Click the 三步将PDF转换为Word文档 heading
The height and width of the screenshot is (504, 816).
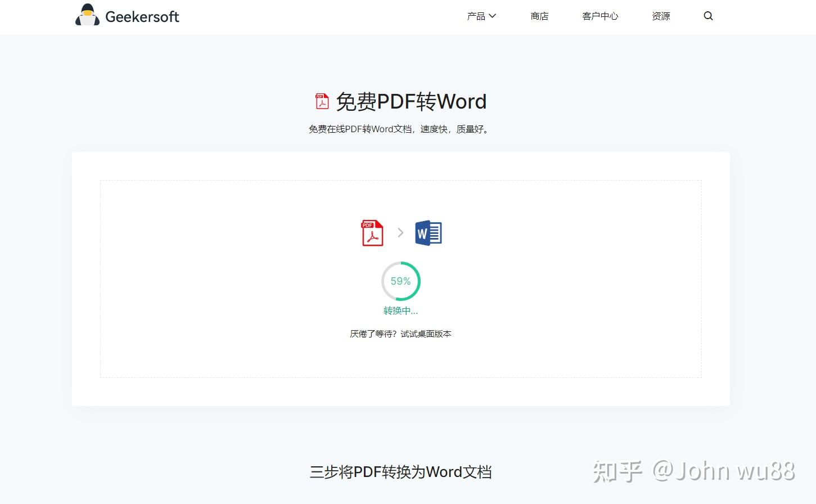[x=400, y=471]
